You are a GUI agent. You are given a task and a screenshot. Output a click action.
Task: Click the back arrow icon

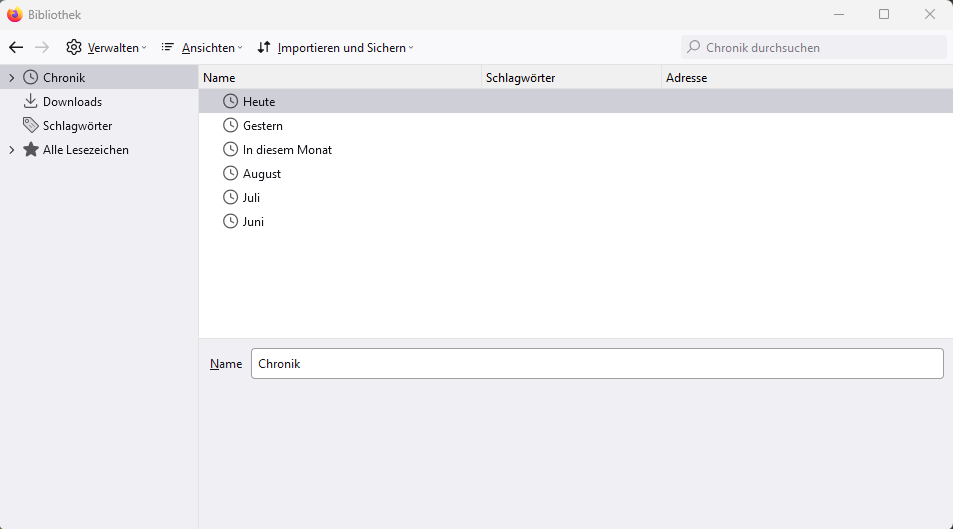pyautogui.click(x=16, y=47)
